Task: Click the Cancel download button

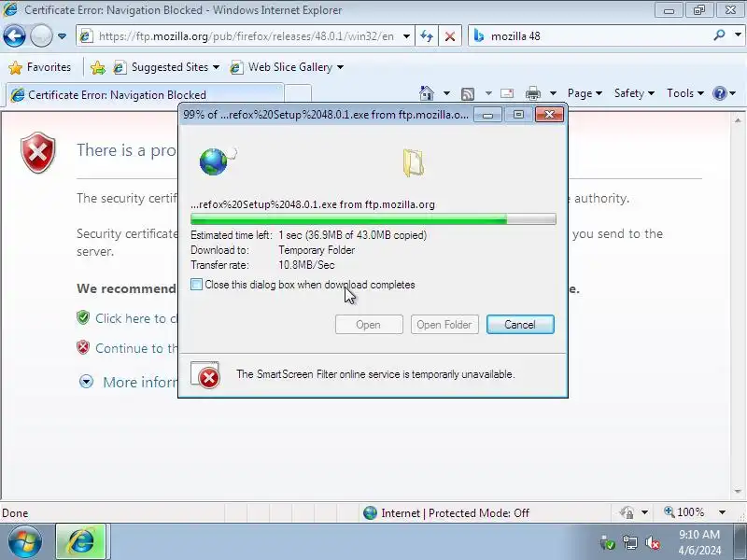Action: 520,324
